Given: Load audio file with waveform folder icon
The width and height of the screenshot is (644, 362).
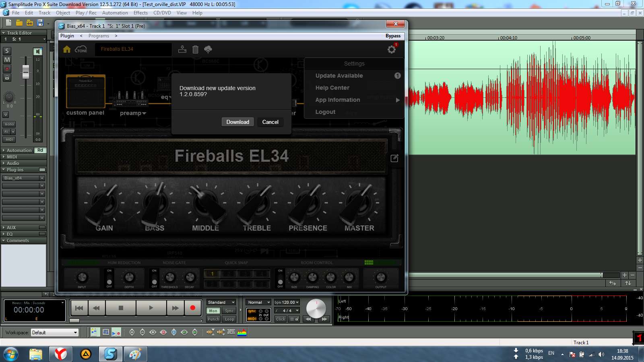Looking at the screenshot, I should point(29,23).
